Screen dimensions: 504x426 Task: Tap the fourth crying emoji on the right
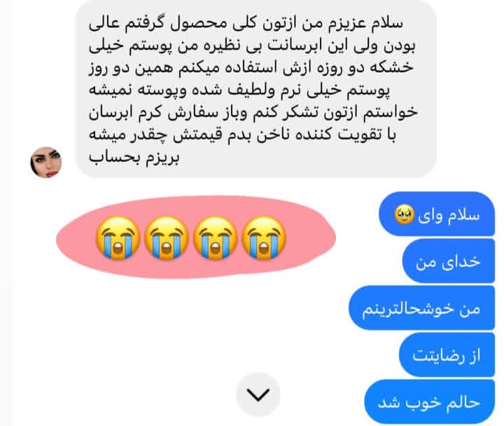(x=264, y=238)
